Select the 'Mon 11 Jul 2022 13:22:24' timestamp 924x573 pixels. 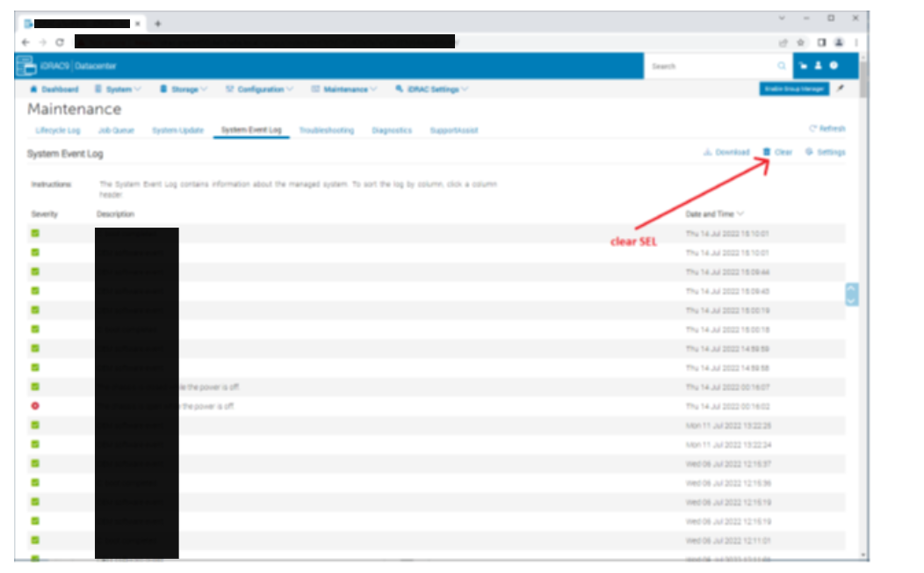(x=728, y=445)
